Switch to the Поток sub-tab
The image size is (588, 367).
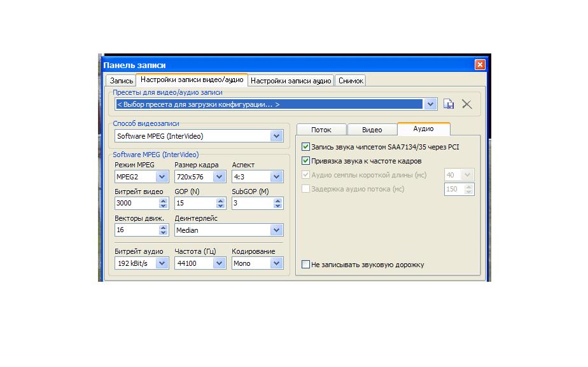coord(321,130)
